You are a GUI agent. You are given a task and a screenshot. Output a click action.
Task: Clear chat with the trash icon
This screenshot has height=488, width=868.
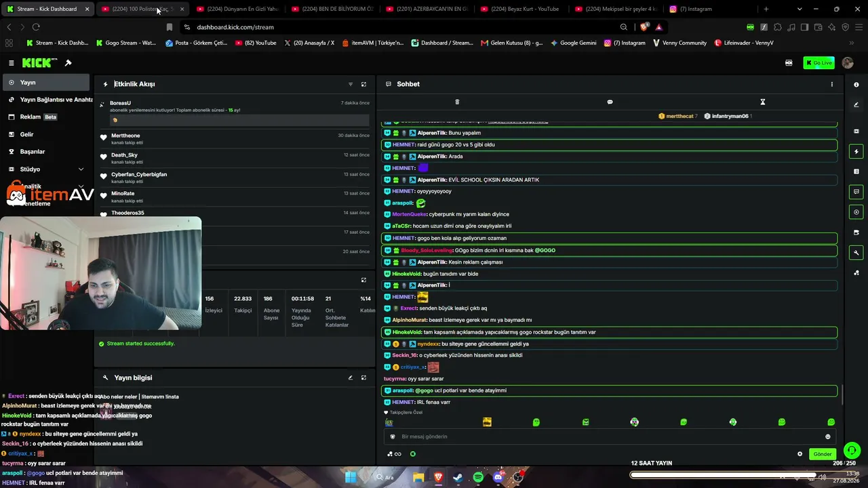point(457,102)
